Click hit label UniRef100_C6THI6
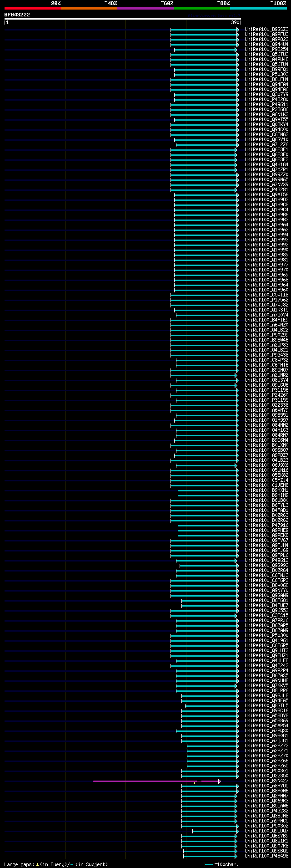The image size is (291, 868). (266, 365)
